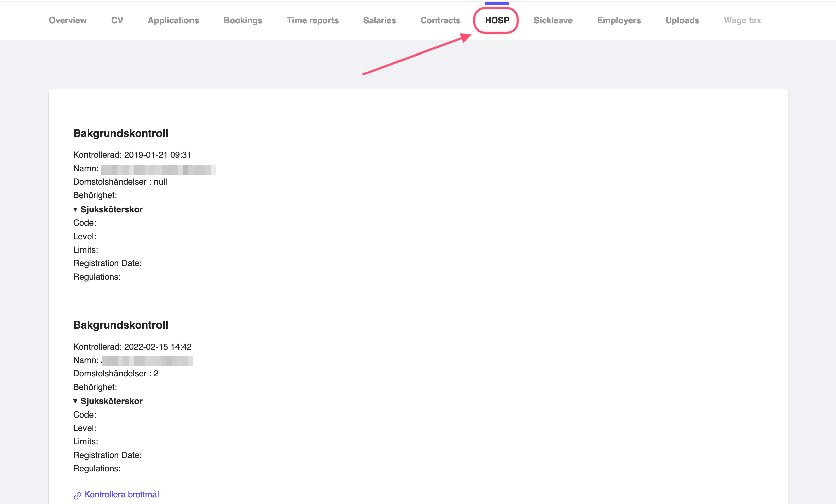836x504 pixels.
Task: Click the second Sjuksköterskor heading text
Action: click(111, 401)
